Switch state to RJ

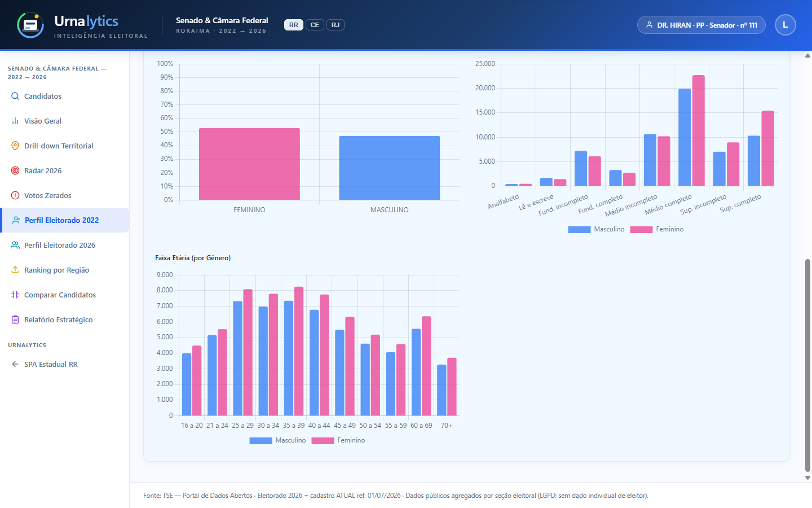[x=336, y=25]
